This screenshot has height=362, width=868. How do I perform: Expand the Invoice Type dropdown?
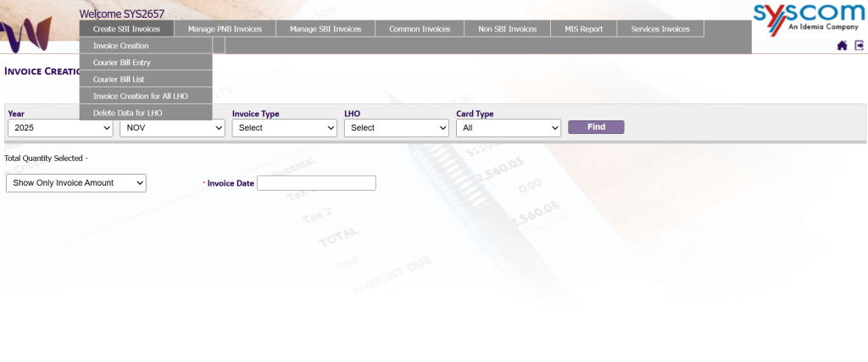(285, 128)
